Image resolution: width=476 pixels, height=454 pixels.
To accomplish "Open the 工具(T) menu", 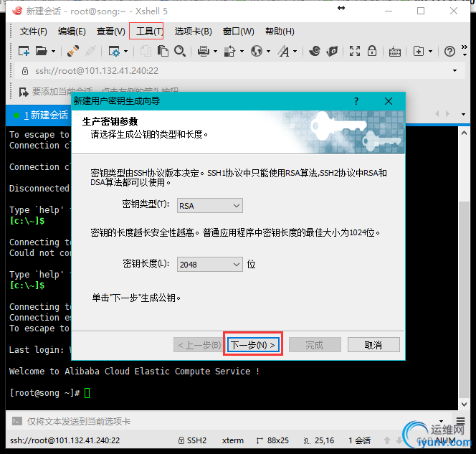I will click(149, 32).
